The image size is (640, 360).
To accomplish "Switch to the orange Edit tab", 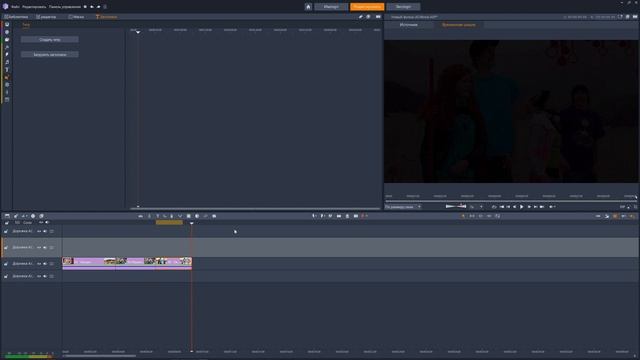I will point(367,7).
